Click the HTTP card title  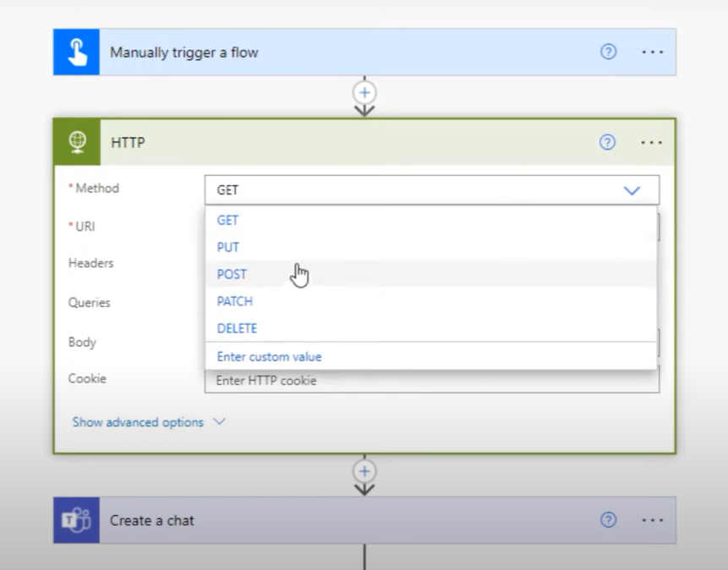coord(128,142)
